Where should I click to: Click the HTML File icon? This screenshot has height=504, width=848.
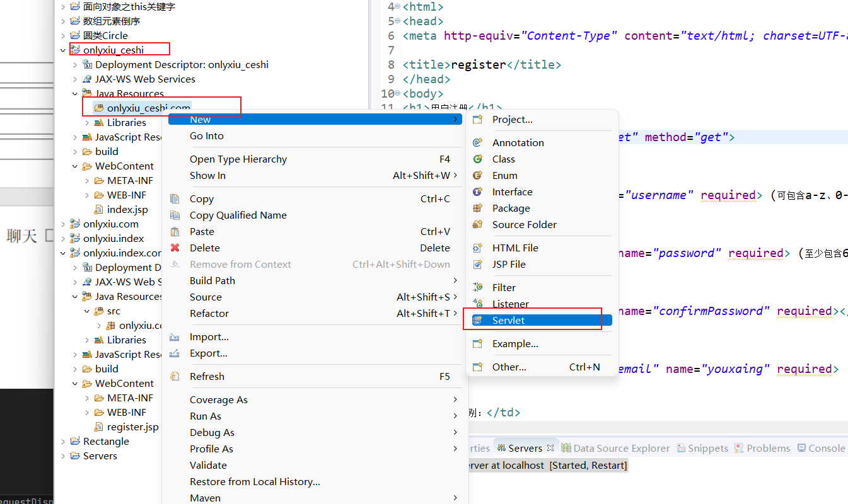[x=477, y=248]
